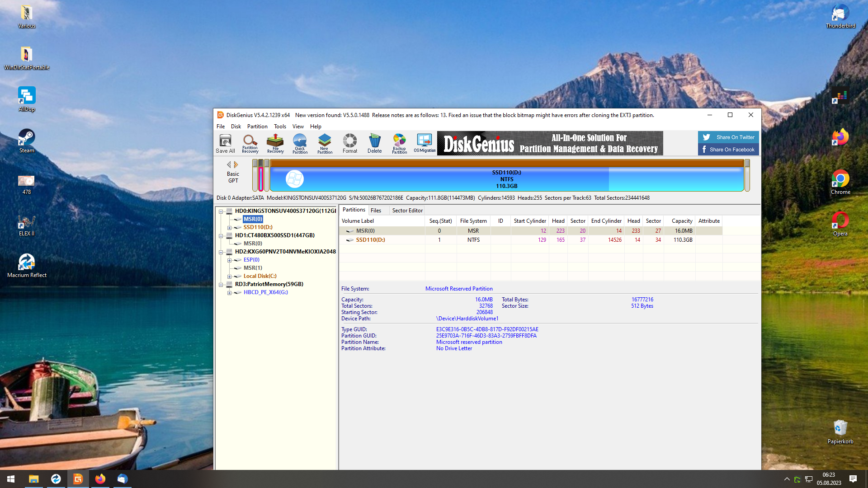Expand the SSD110(D:) tree node
The height and width of the screenshot is (488, 868).
tap(229, 228)
